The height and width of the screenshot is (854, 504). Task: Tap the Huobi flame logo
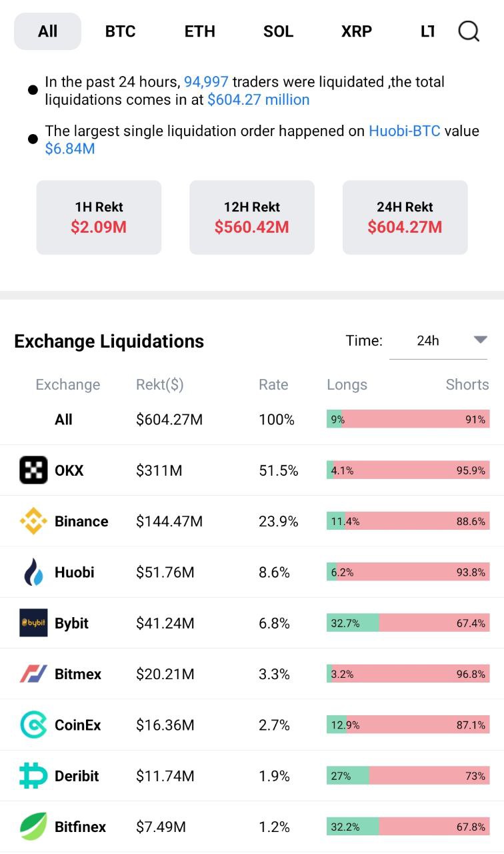[x=33, y=572]
